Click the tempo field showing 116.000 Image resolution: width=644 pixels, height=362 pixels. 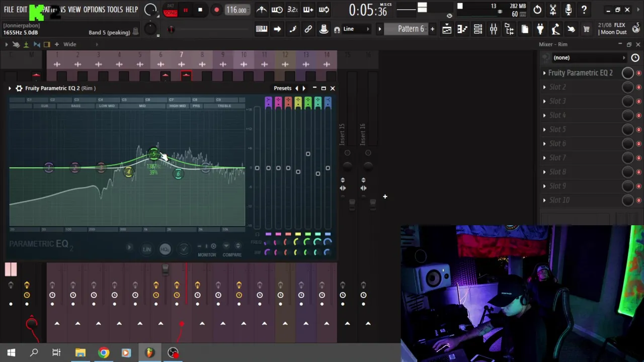tap(236, 10)
